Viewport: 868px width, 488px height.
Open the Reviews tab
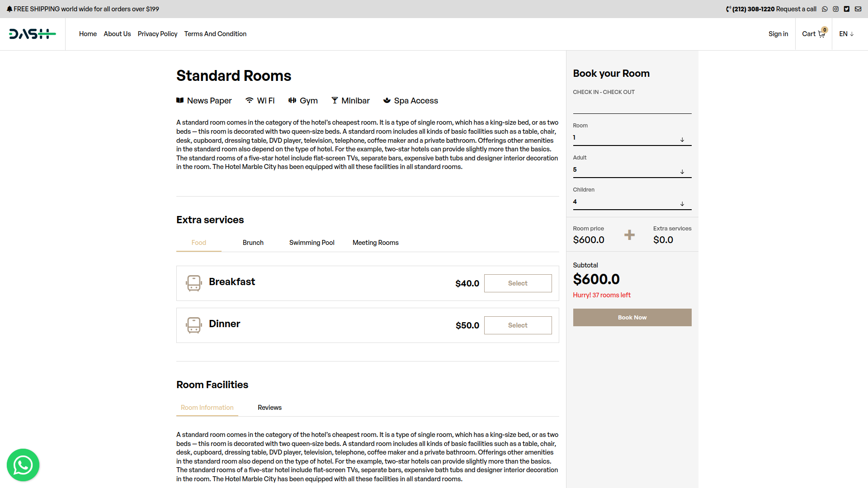(269, 408)
